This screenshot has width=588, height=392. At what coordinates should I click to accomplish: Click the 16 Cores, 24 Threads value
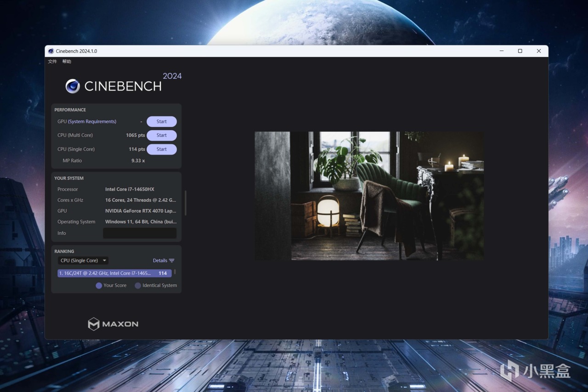(141, 200)
